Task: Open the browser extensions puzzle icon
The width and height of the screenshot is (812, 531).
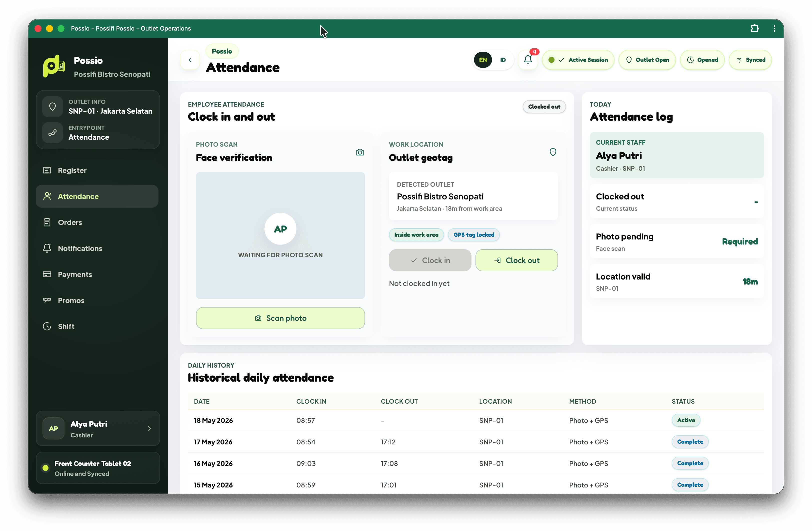Action: point(755,28)
